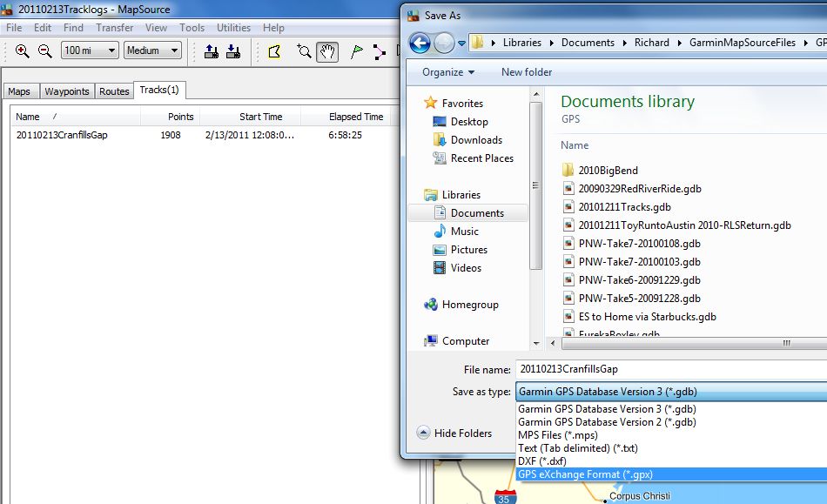
Task: Click the Zoom In magnifier in MapSource toolbar
Action: [22, 51]
